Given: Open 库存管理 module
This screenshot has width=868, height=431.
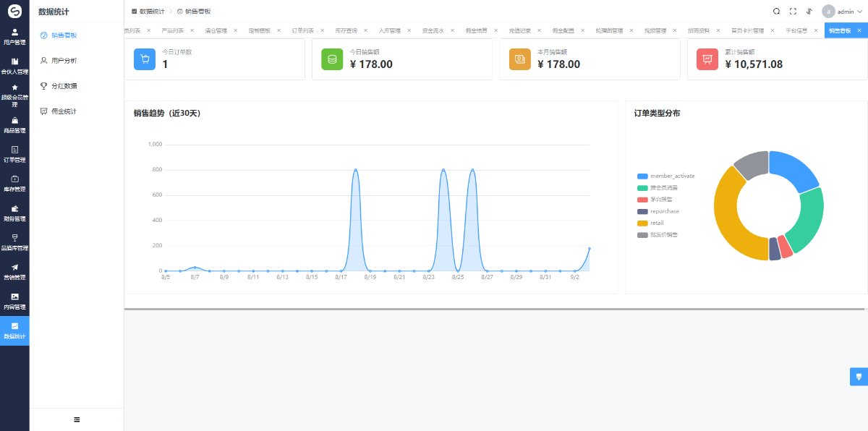Looking at the screenshot, I should click(x=14, y=184).
